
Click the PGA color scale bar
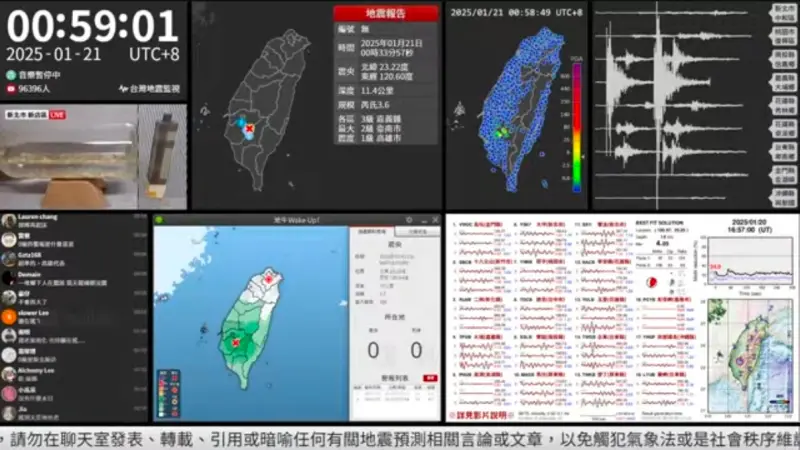[577, 127]
